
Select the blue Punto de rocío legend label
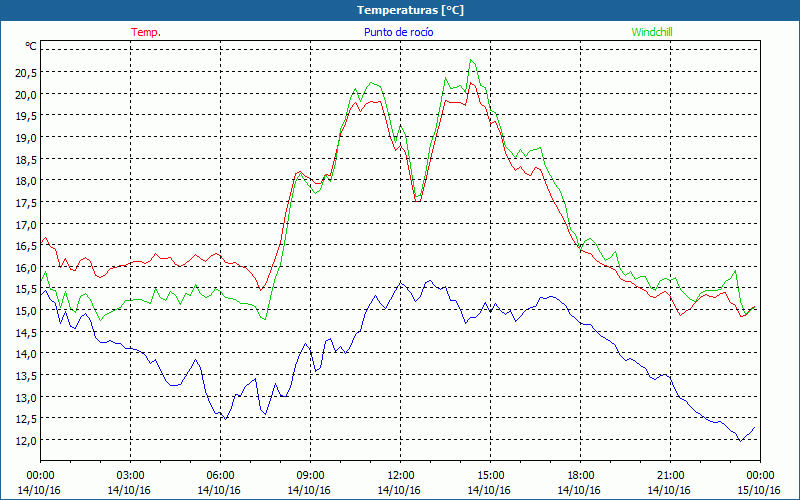coord(398,32)
